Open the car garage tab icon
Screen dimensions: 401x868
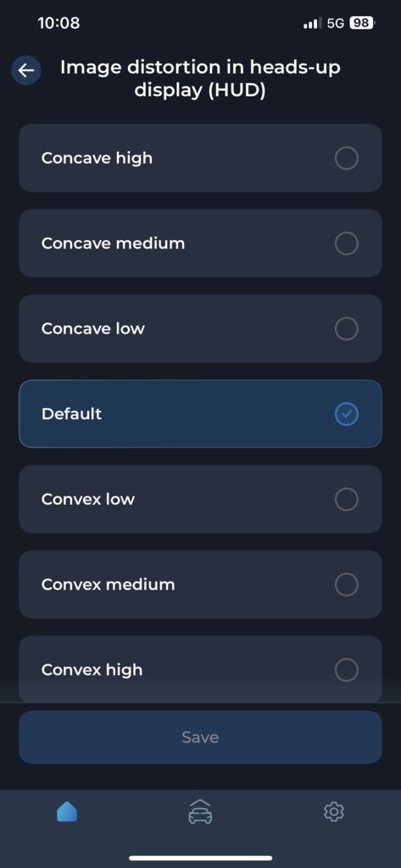click(200, 811)
